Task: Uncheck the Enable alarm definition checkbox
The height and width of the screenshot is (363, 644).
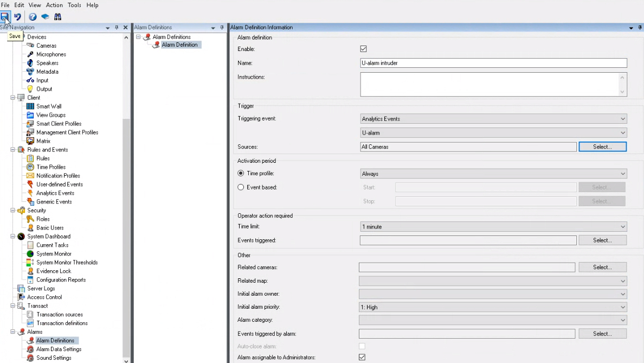Action: (x=364, y=49)
